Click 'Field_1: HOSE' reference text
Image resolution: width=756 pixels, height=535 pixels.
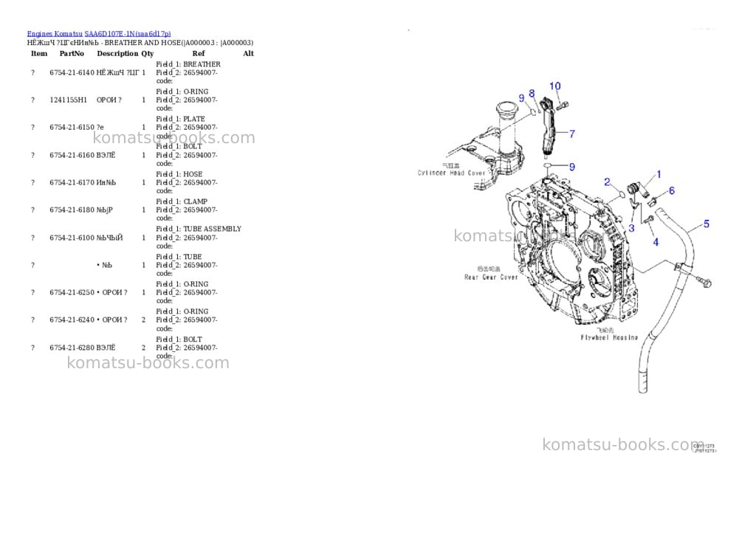pos(179,174)
